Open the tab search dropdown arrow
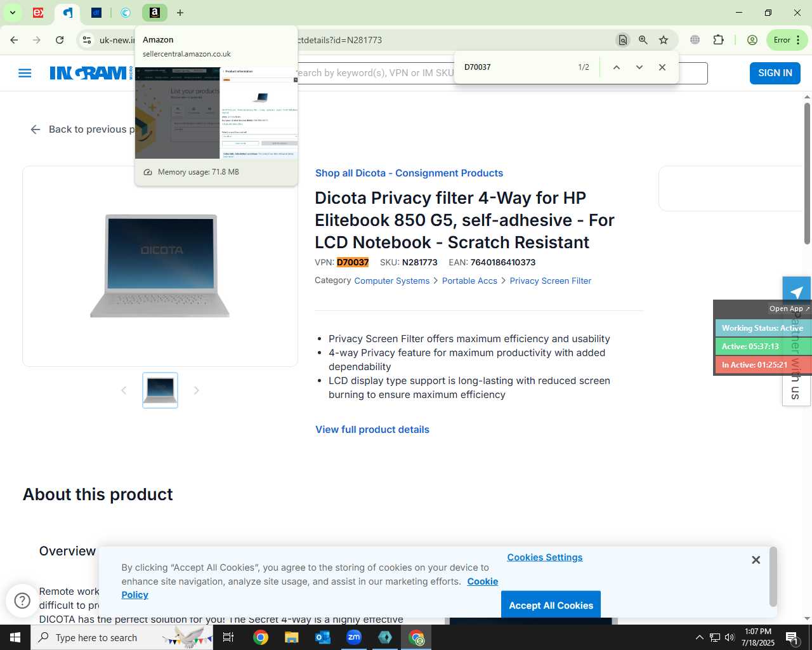Image resolution: width=812 pixels, height=650 pixels. [12, 13]
